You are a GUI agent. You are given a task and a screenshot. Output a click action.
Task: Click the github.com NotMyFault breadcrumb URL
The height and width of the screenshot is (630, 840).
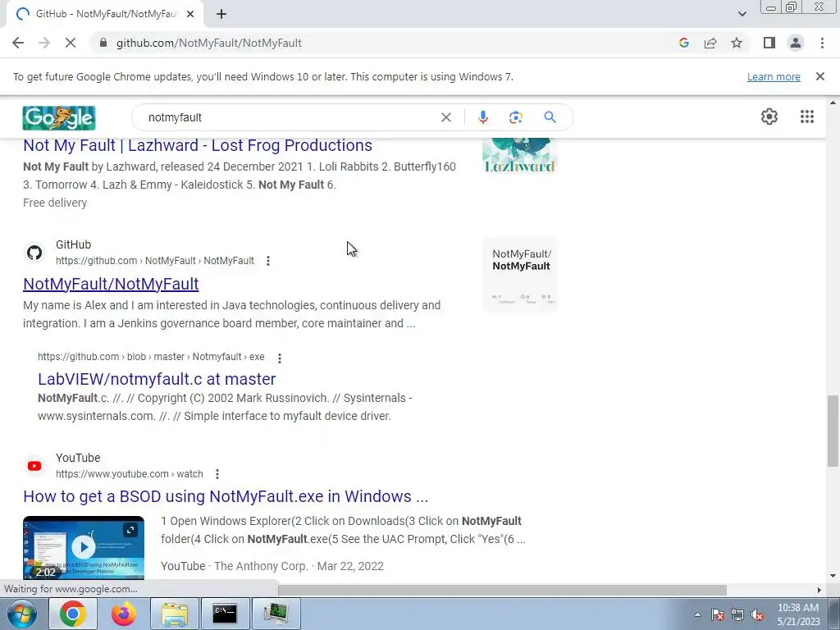click(x=155, y=261)
